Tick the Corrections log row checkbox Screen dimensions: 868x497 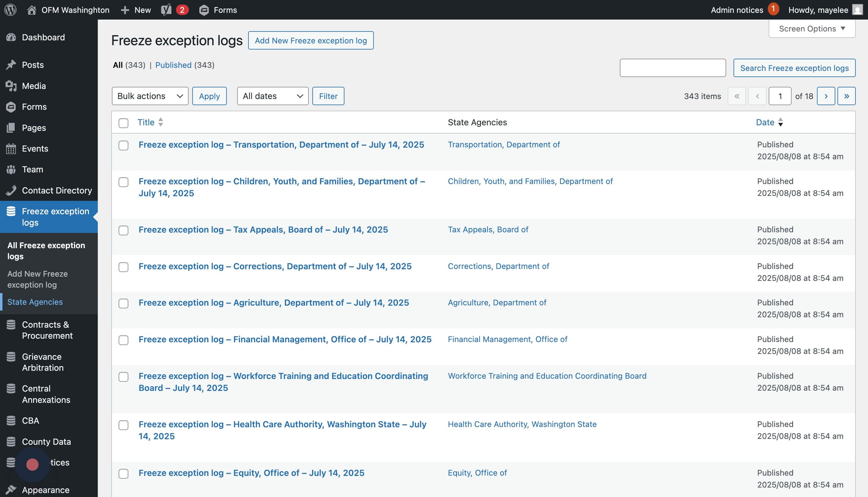[x=123, y=267]
